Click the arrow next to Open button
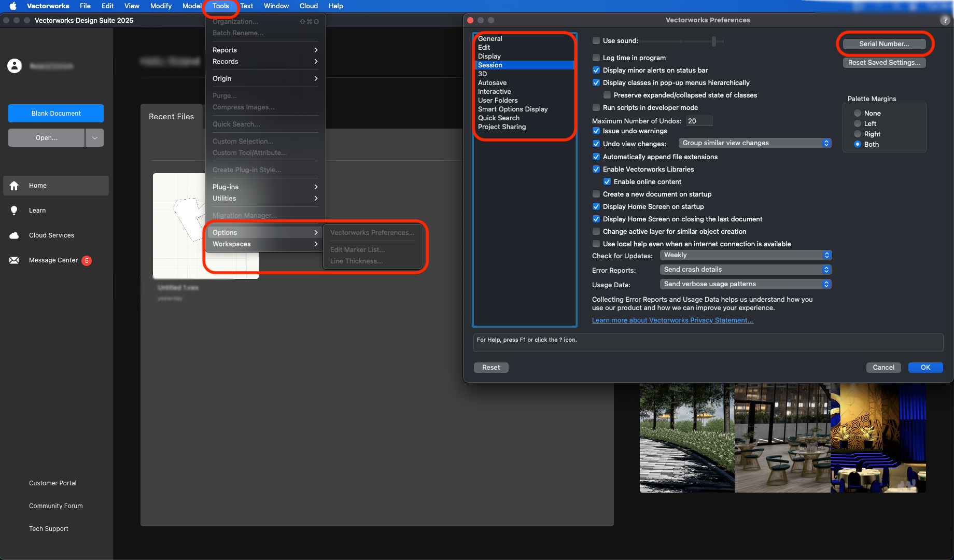The height and width of the screenshot is (560, 954). point(94,138)
